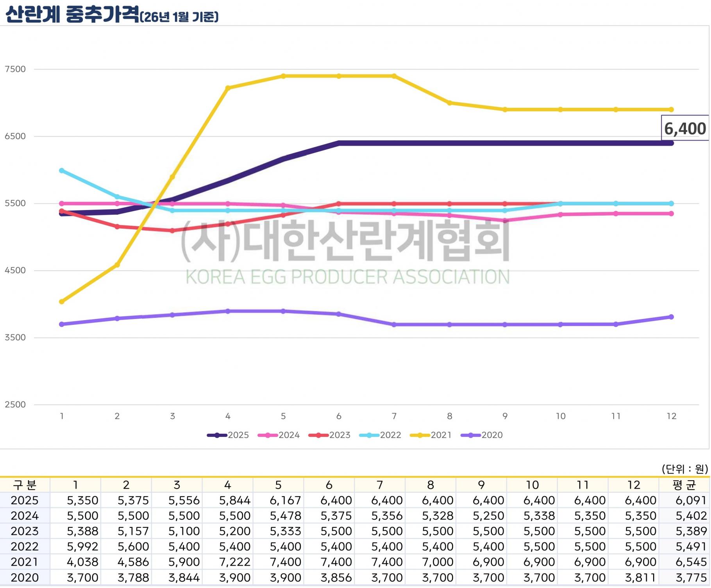Click the 7,222 table cell
711x588 pixels.
pos(234,562)
